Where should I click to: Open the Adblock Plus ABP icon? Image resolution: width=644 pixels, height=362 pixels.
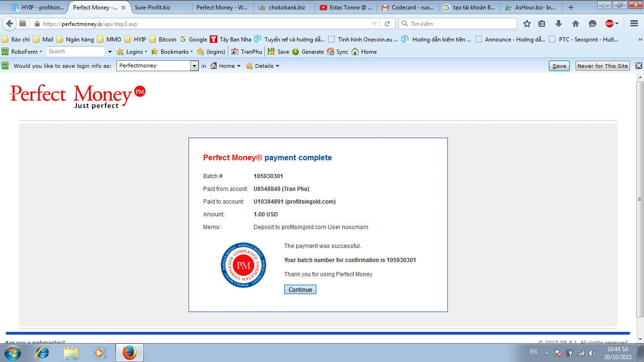(x=610, y=24)
